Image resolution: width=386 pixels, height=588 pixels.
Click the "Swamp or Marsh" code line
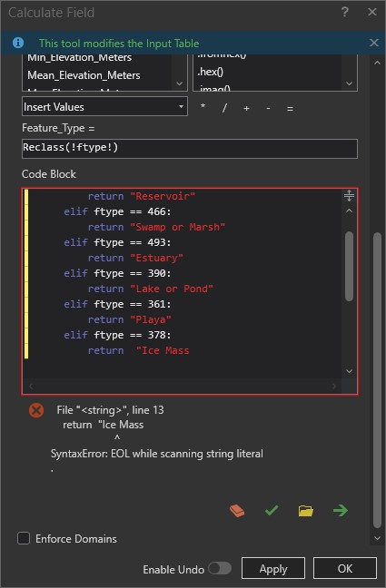[156, 227]
